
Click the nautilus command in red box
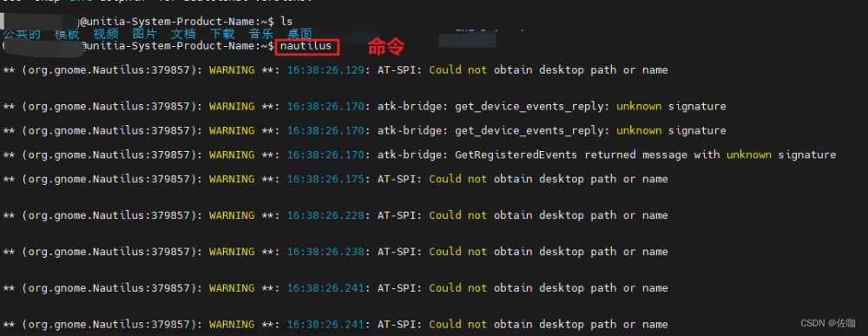click(306, 46)
